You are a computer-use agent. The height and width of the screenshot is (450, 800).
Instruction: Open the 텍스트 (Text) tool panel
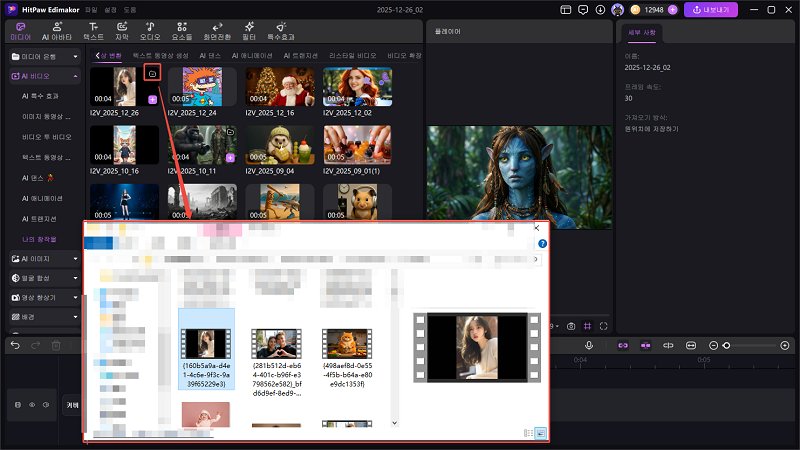(x=93, y=29)
